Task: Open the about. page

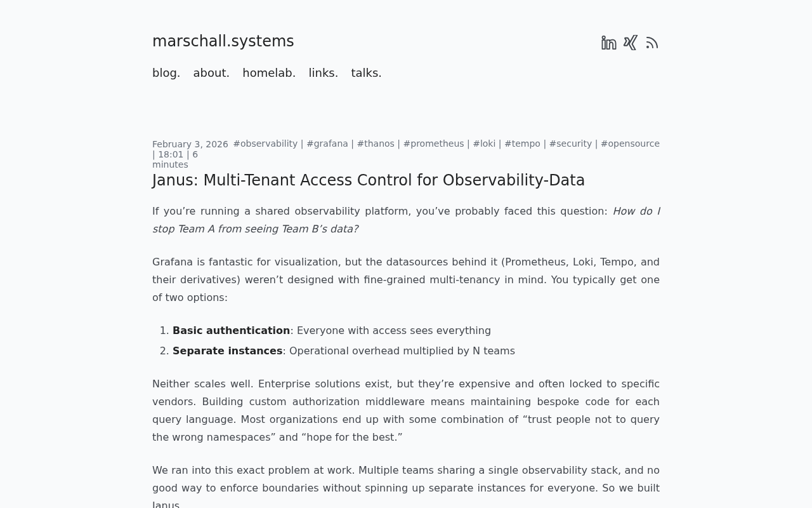Action: coord(211,72)
